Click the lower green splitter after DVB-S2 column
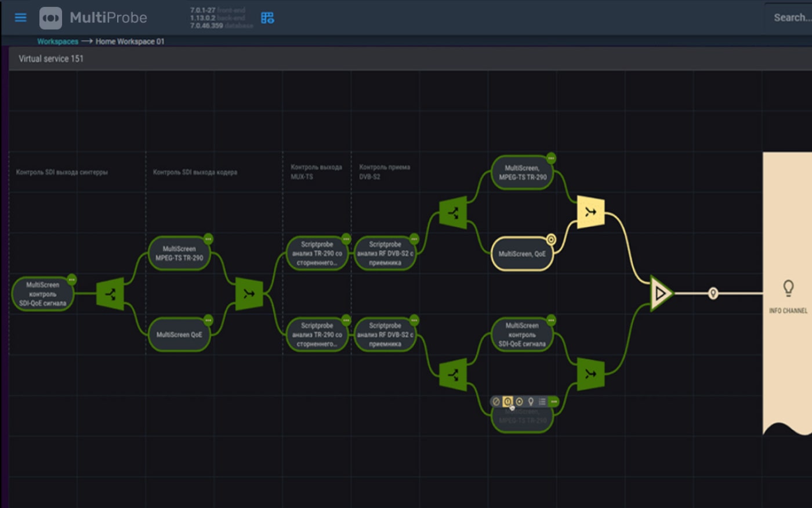The width and height of the screenshot is (812, 508). click(453, 375)
